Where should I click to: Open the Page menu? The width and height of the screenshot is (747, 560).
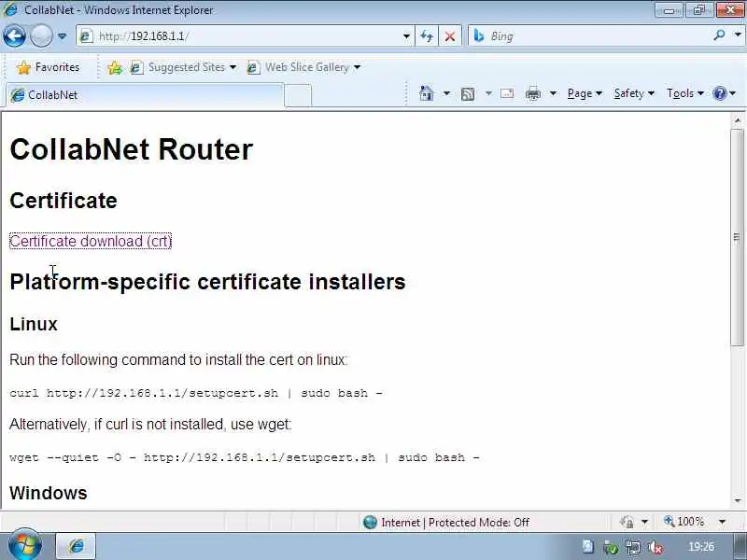coord(585,93)
